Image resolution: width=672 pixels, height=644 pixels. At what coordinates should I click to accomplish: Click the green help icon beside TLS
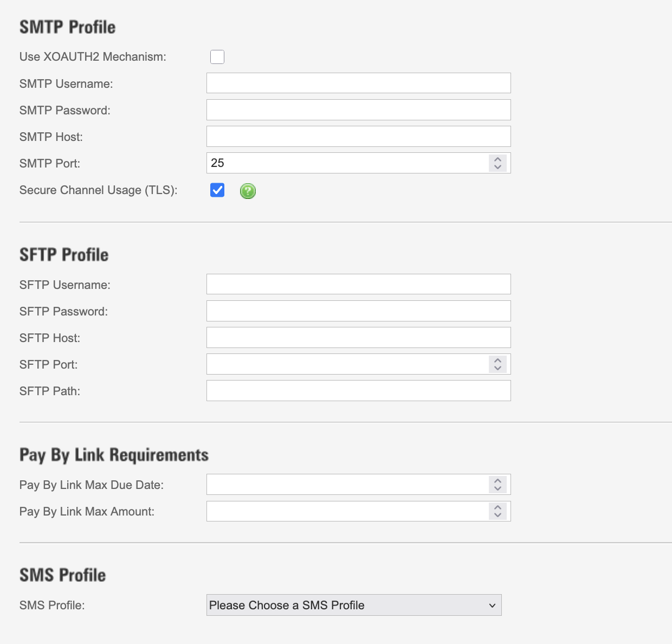(x=248, y=191)
